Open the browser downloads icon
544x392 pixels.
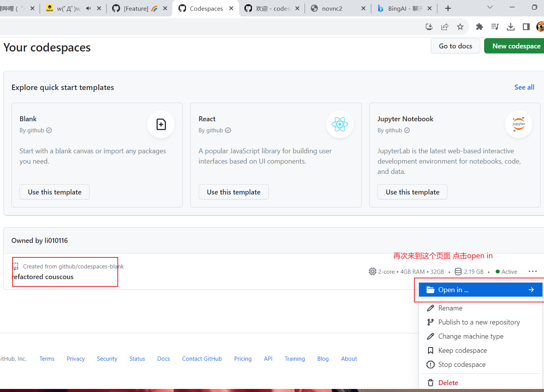tap(510, 27)
